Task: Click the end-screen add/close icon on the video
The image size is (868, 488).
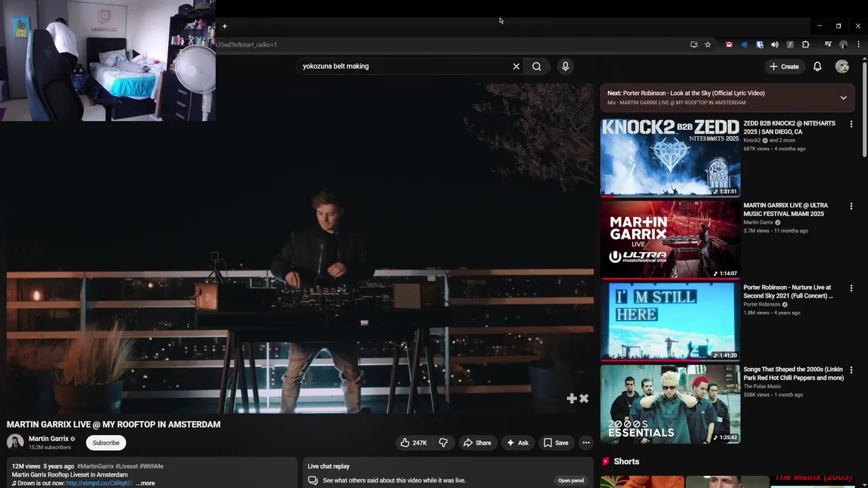Action: [x=578, y=399]
